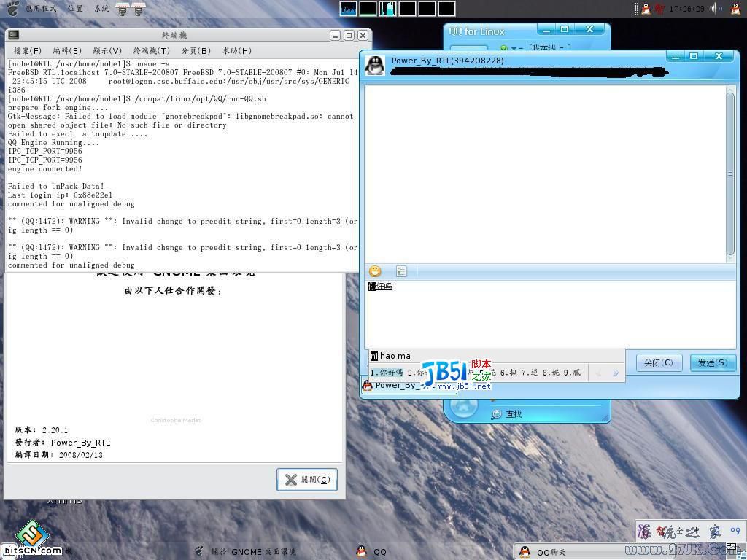
Task: Select IME candidate 6.拟
Action: tap(508, 373)
